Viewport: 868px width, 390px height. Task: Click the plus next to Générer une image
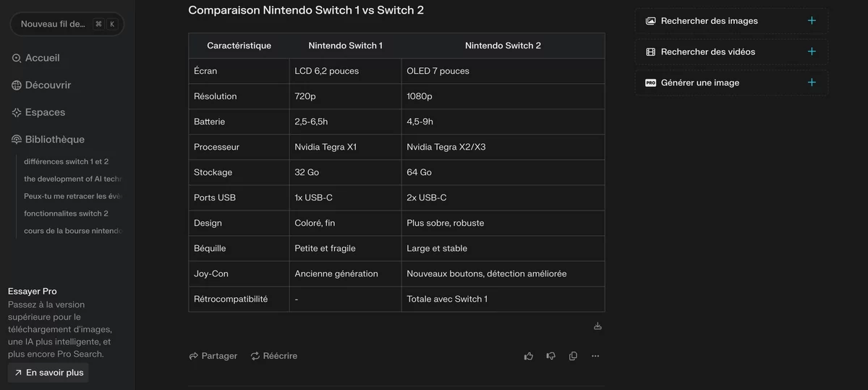click(812, 82)
